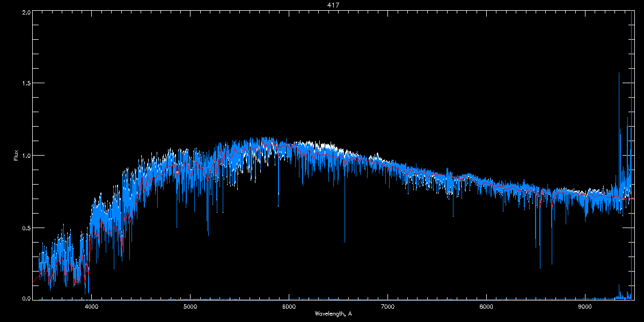644x322 pixels.
Task: Click the 8000 x-axis tick label
Action: [x=486, y=306]
